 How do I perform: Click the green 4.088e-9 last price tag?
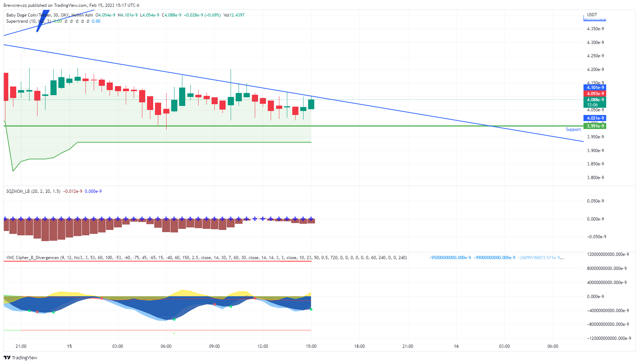click(595, 100)
